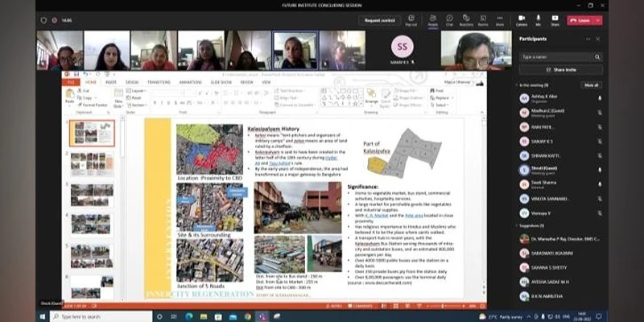Collapse the In this meeting section

(517, 85)
